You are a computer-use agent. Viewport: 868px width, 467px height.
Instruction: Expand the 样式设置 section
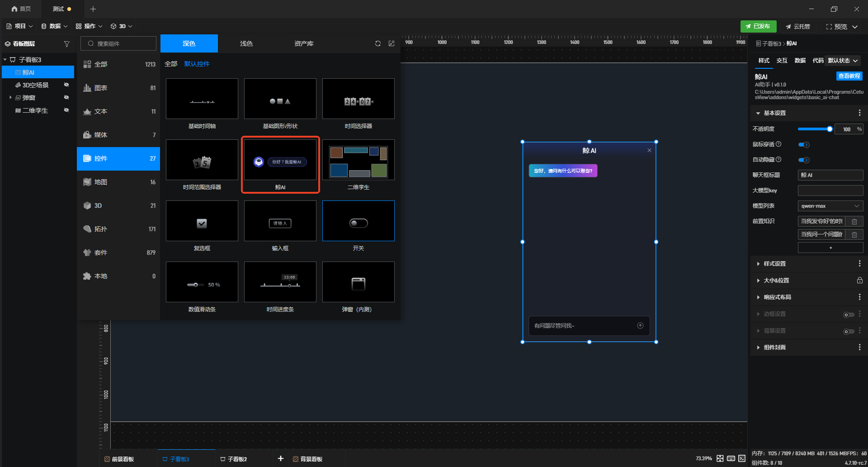click(758, 263)
